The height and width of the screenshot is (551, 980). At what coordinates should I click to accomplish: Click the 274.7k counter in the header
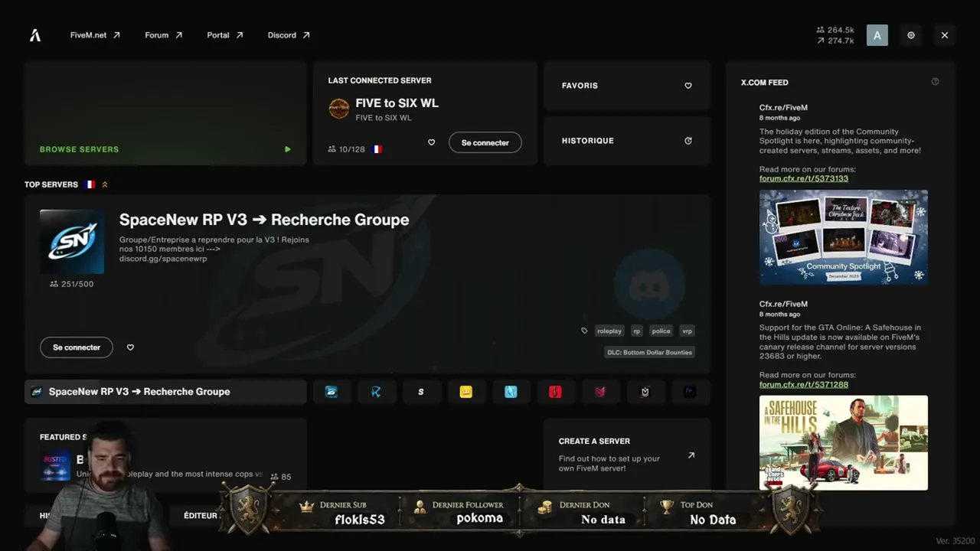(x=835, y=41)
